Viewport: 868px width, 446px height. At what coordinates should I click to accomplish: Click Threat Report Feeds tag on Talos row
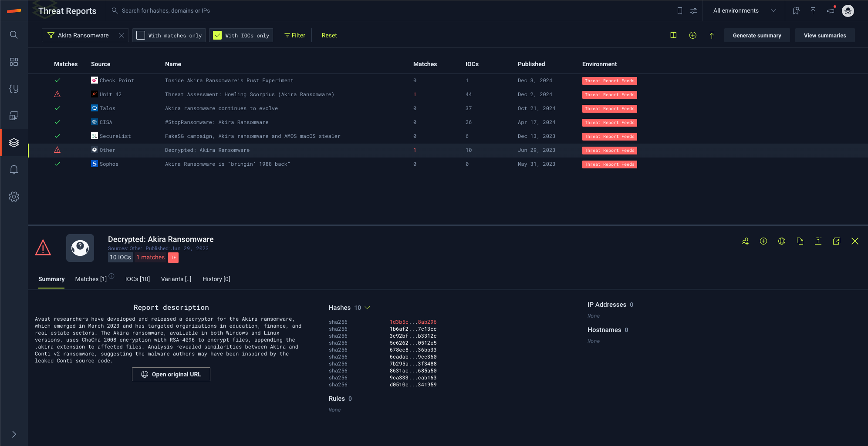609,109
